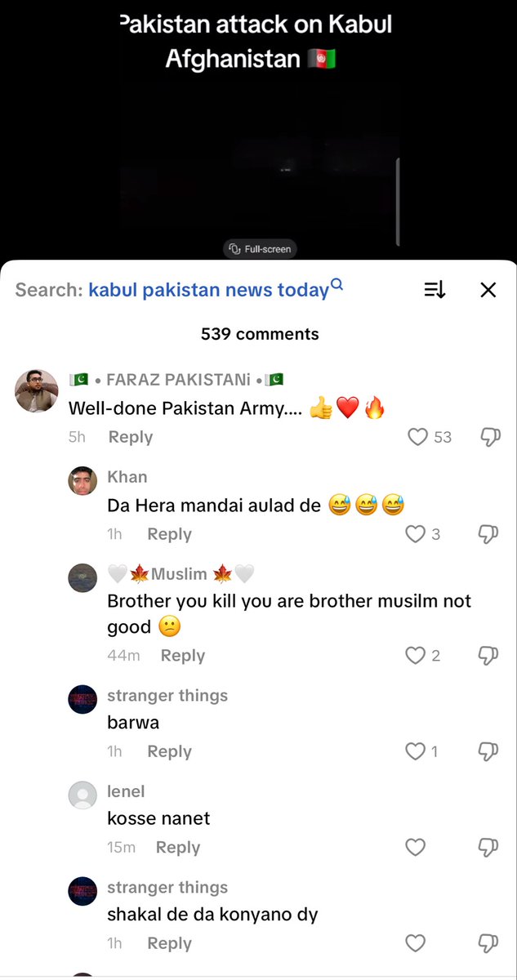Like the 'barwa' comment heart

(415, 751)
